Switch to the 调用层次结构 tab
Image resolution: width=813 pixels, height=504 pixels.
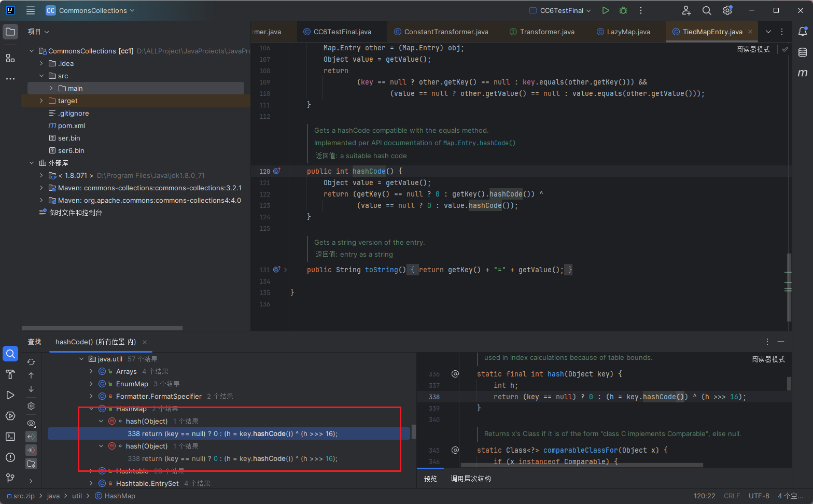[x=470, y=479]
